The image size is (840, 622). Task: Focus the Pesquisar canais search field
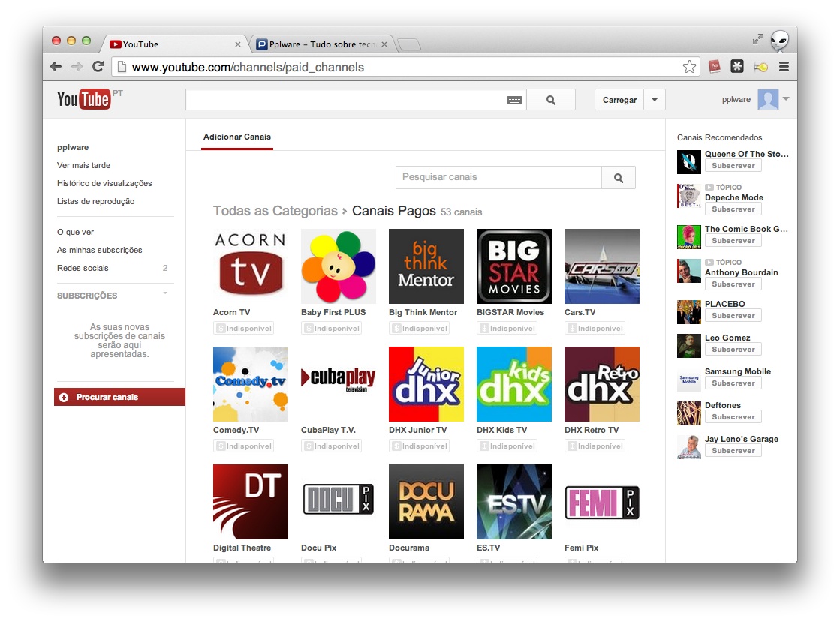pyautogui.click(x=498, y=178)
